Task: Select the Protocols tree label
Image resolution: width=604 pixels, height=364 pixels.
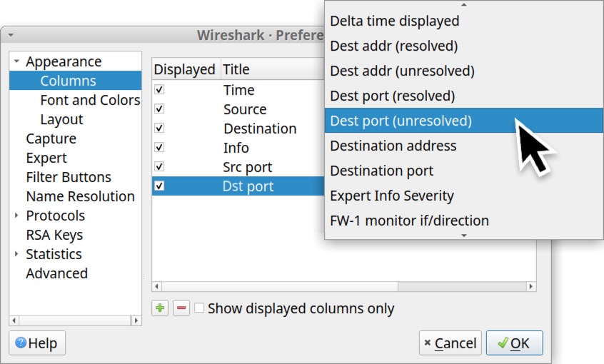Action: point(56,216)
